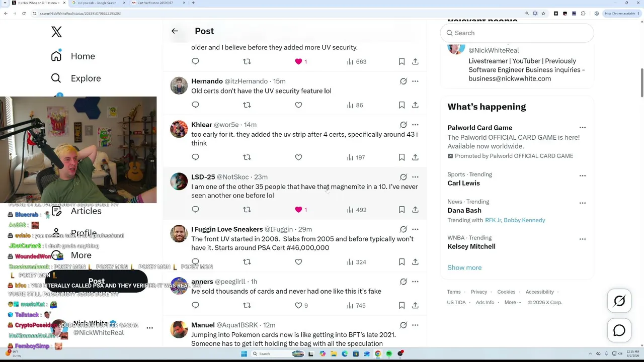Repost LSD-25's comment

click(x=247, y=210)
